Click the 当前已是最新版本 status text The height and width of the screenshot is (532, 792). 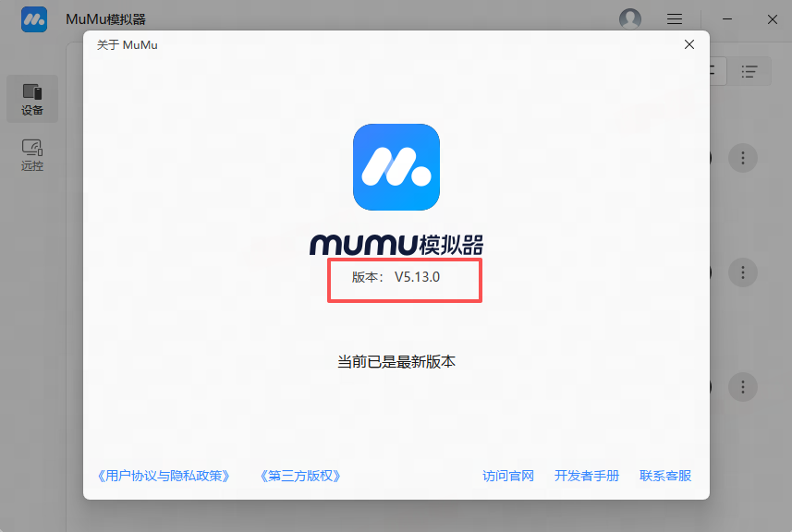(x=396, y=362)
